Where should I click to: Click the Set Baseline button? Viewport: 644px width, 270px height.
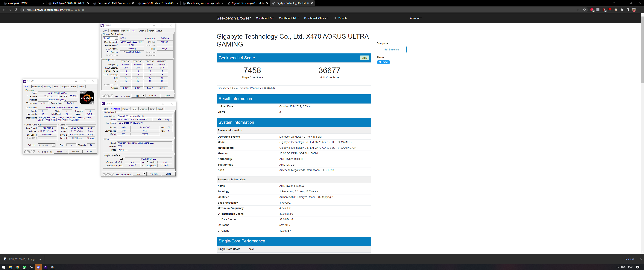[x=391, y=49]
